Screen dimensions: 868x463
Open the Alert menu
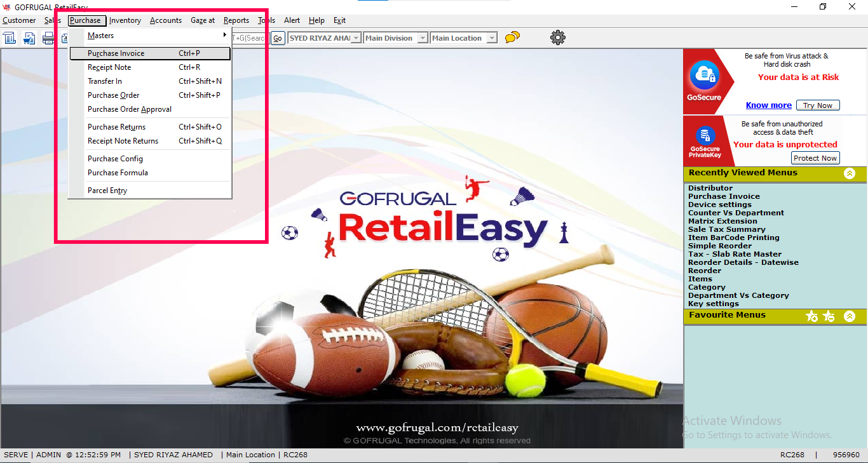(x=292, y=20)
